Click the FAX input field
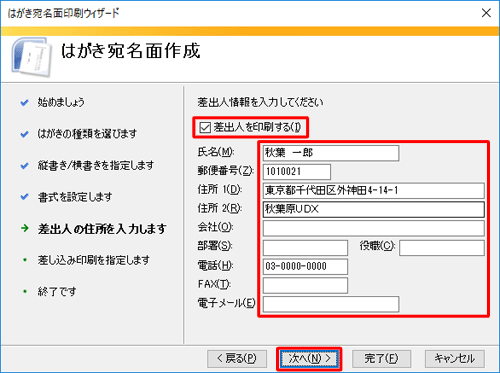The image size is (500, 373). (305, 285)
